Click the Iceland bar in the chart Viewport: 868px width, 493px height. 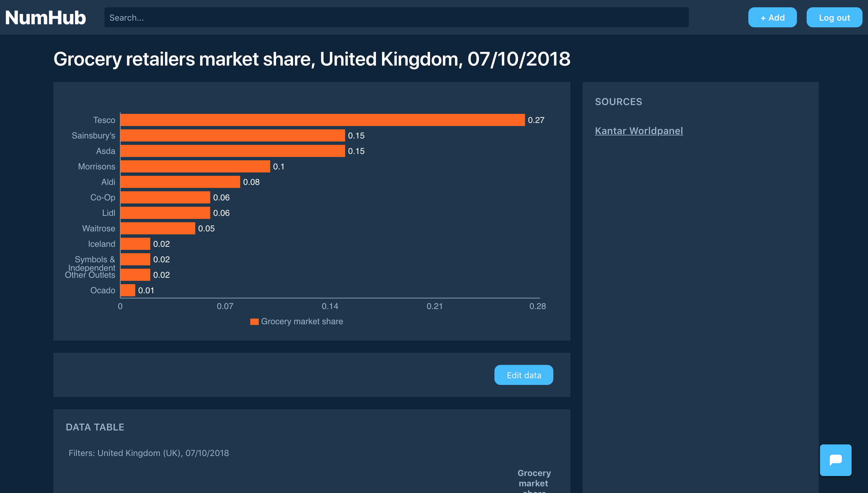coord(135,244)
